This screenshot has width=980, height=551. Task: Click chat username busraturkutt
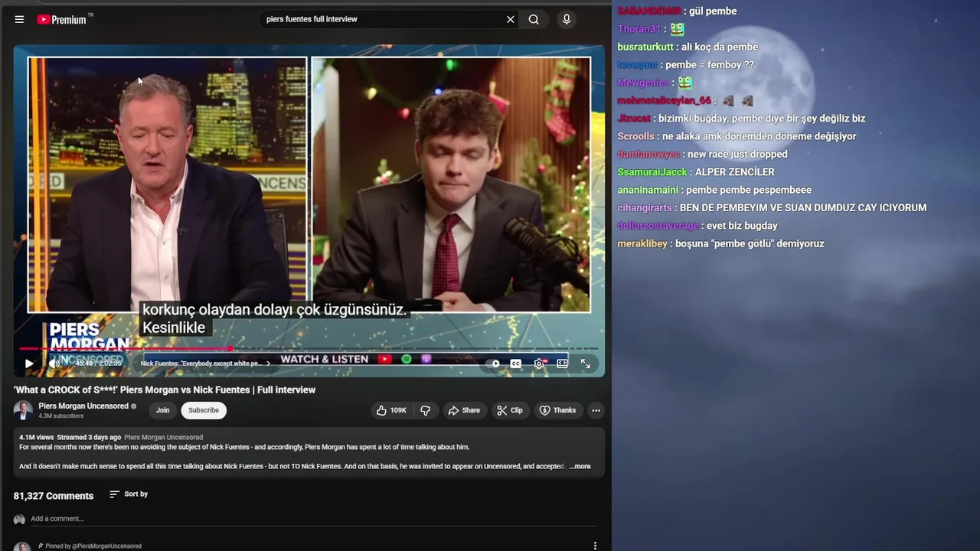[646, 47]
